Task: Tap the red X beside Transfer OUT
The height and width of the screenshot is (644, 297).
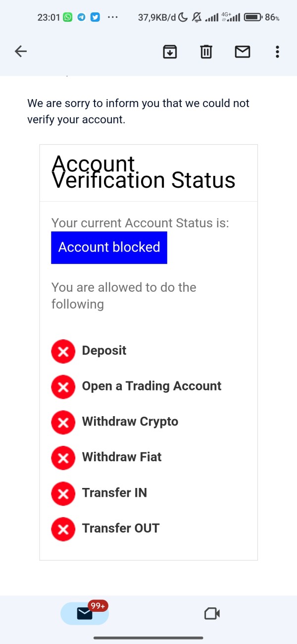Action: [63, 529]
